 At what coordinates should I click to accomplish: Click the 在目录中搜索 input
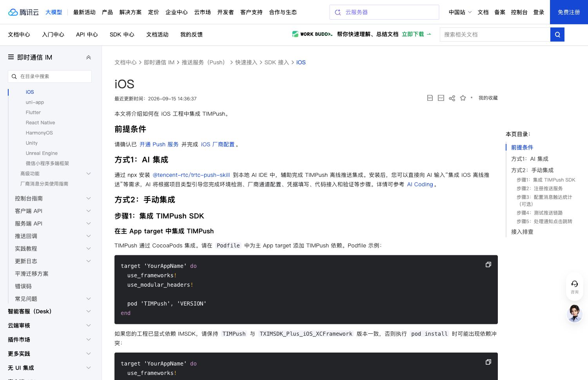(x=50, y=76)
